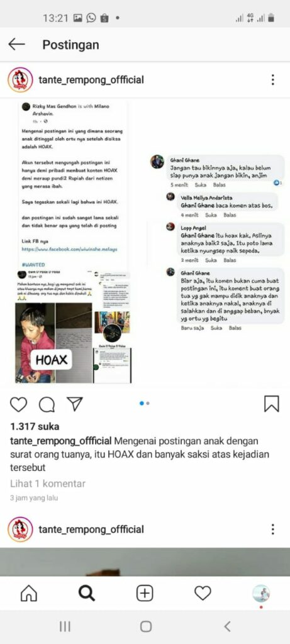Open the 1.317 suka likes list
290x644 pixels.
(35, 426)
